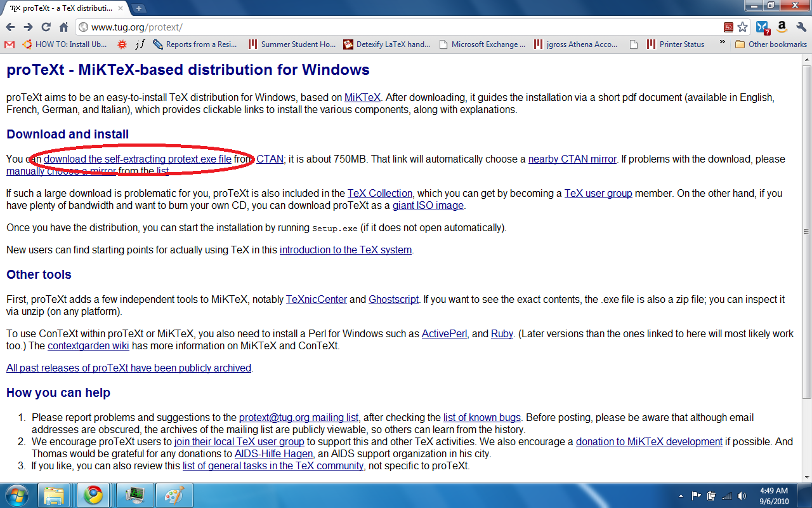812x508 pixels.
Task: Show hidden system tray icons
Action: (681, 496)
